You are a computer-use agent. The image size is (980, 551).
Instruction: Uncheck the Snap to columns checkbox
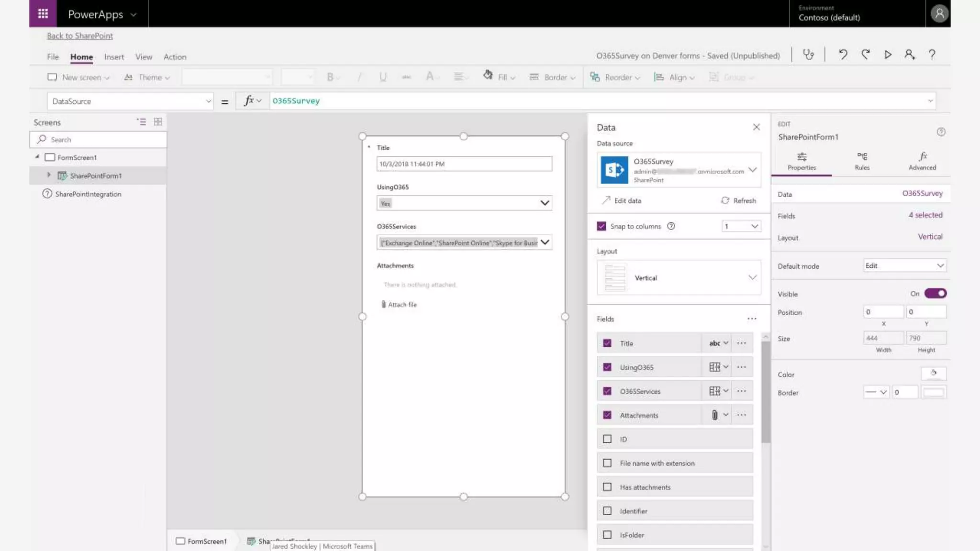[601, 226]
